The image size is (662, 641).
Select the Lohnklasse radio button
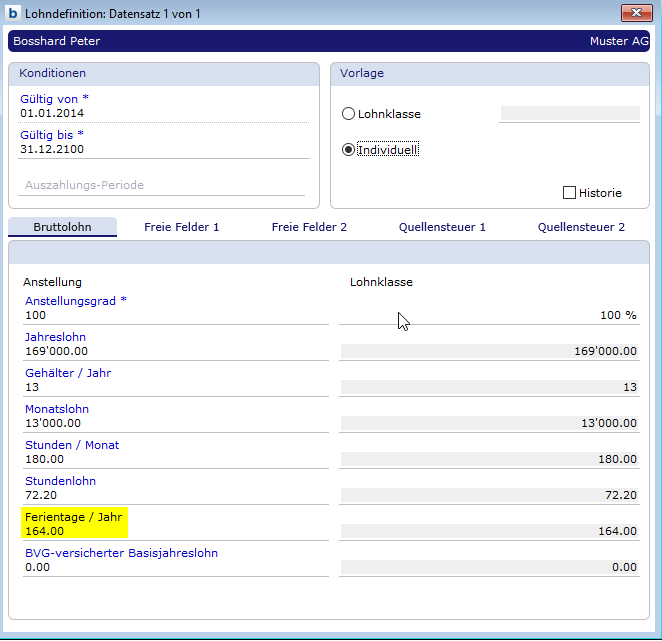pyautogui.click(x=349, y=114)
